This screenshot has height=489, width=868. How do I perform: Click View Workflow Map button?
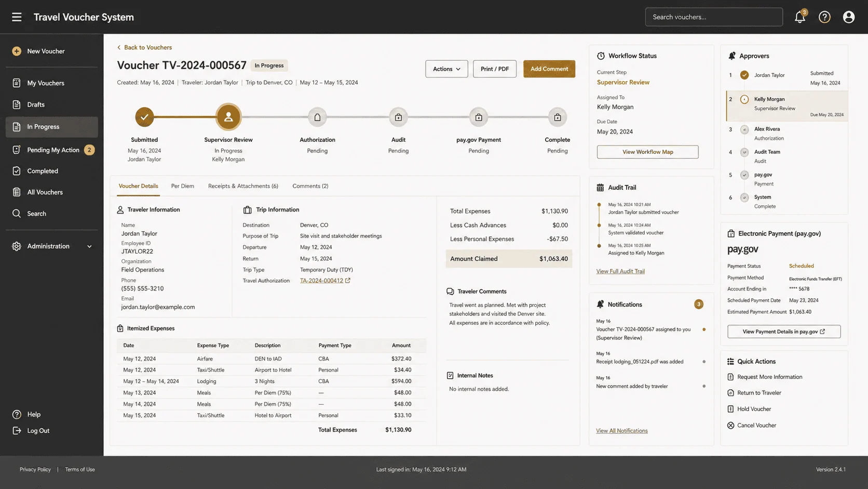point(647,152)
